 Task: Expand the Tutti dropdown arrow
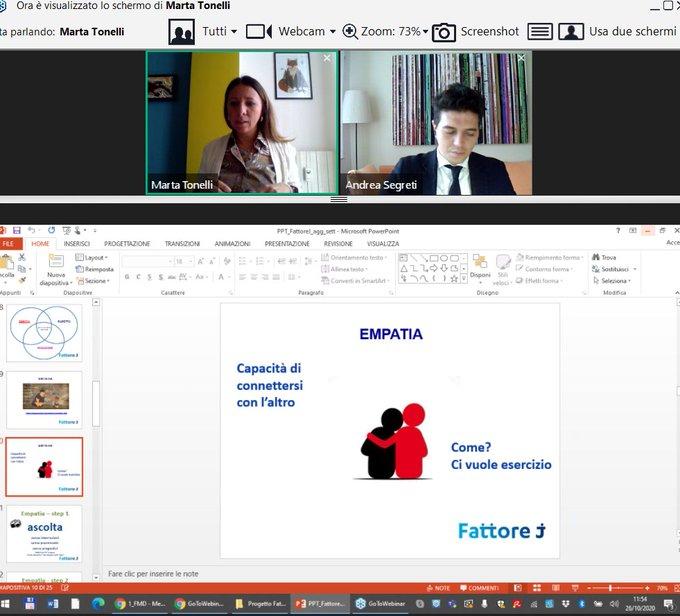coord(234,32)
